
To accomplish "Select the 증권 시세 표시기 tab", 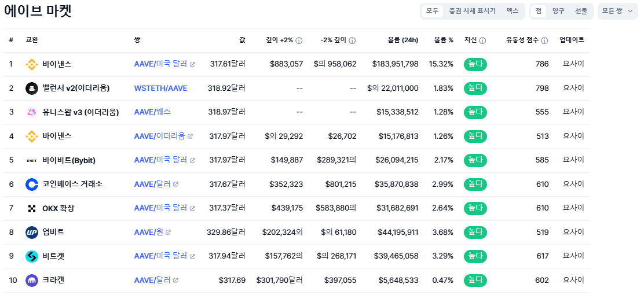I will coord(473,11).
